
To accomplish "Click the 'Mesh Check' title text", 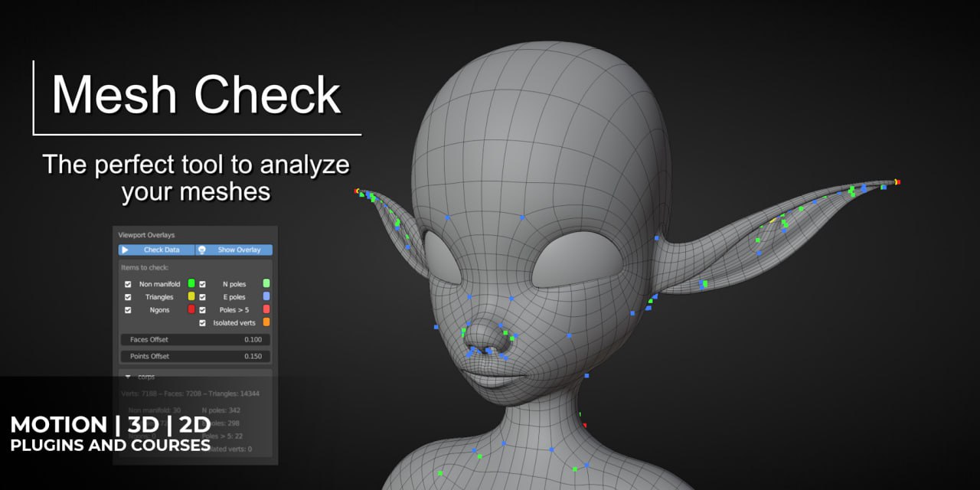I will 196,95.
